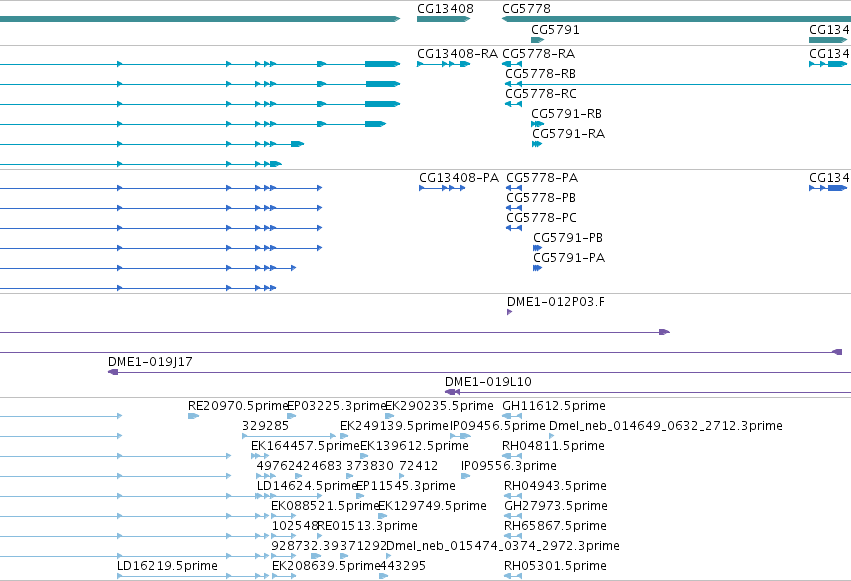Select EST EK129749.5prime

[432, 506]
